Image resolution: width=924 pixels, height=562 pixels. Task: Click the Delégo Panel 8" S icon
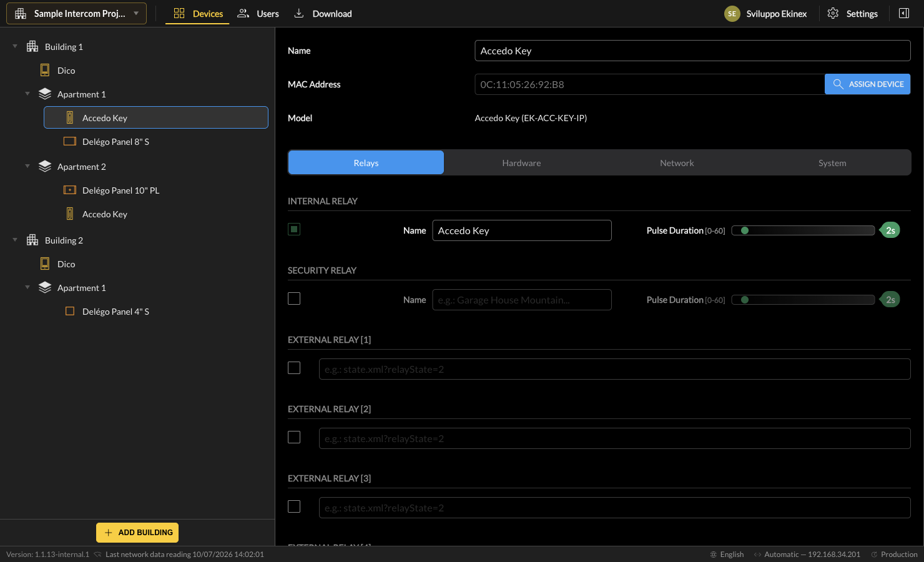(70, 141)
